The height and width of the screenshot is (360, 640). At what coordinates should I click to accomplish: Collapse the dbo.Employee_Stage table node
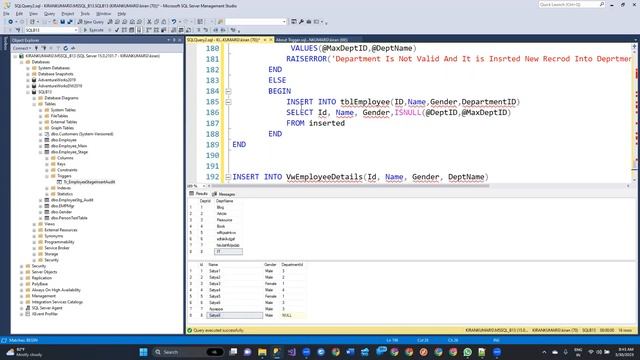(x=40, y=152)
